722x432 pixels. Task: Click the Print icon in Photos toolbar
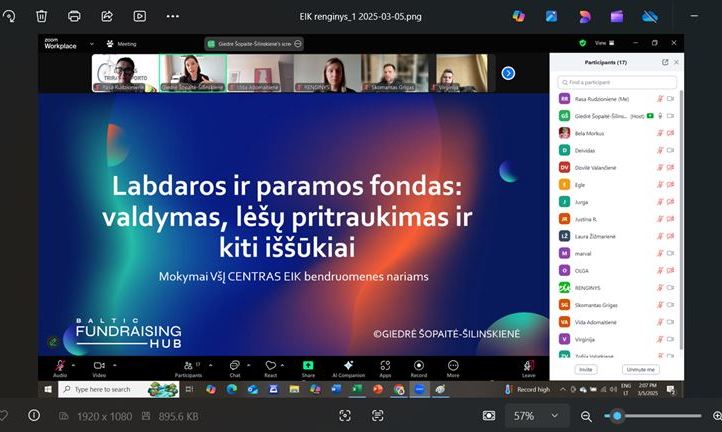pos(74,16)
